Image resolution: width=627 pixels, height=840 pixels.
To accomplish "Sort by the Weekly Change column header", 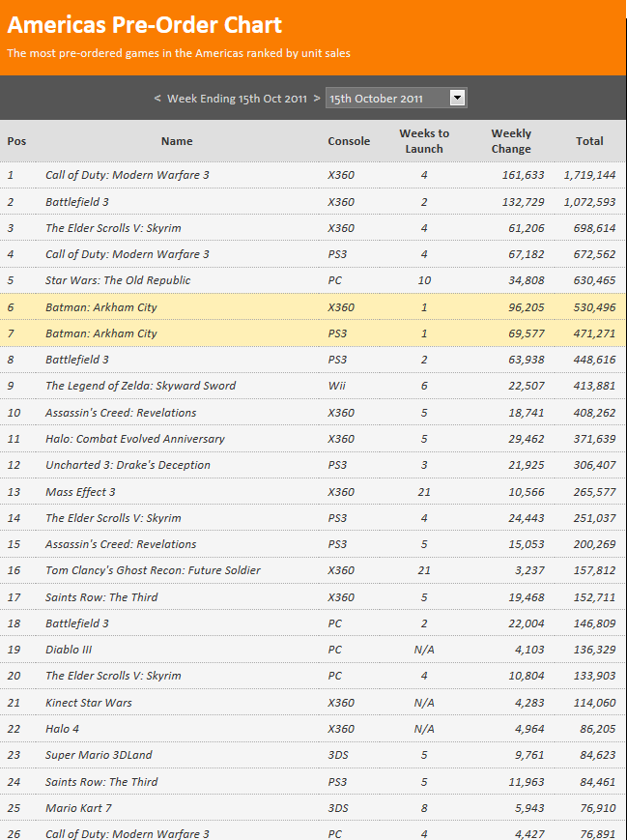I will click(511, 141).
